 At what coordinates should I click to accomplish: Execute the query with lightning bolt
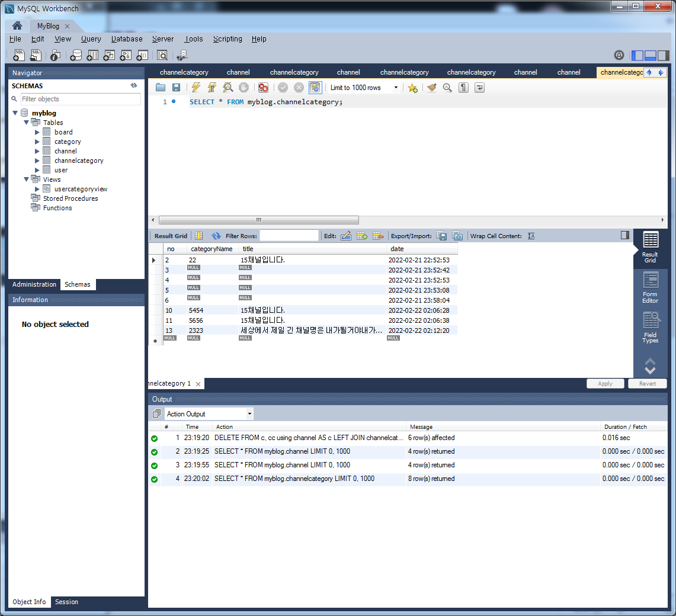point(196,88)
